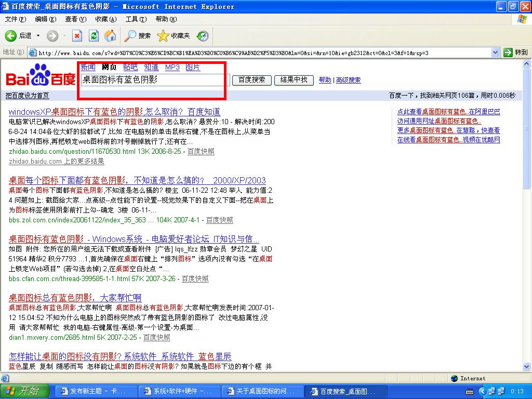Screen dimensions: 532x399
Task: Click the Stop loading red X icon
Action: point(77,36)
